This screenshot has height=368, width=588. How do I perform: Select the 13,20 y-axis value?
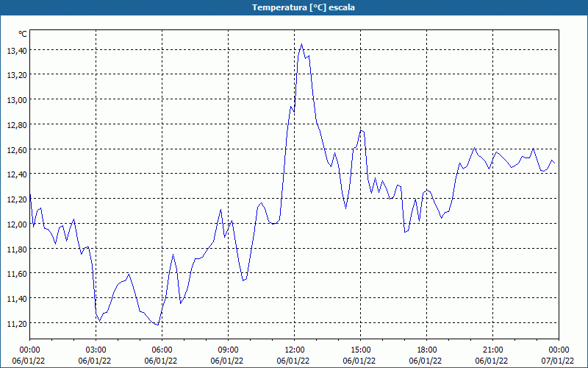(x=17, y=75)
